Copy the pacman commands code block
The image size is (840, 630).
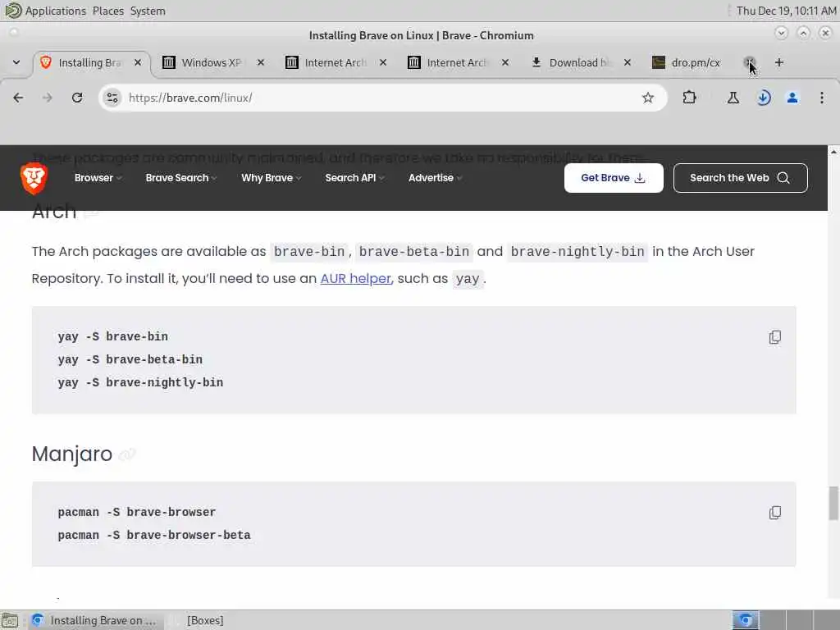pos(774,513)
